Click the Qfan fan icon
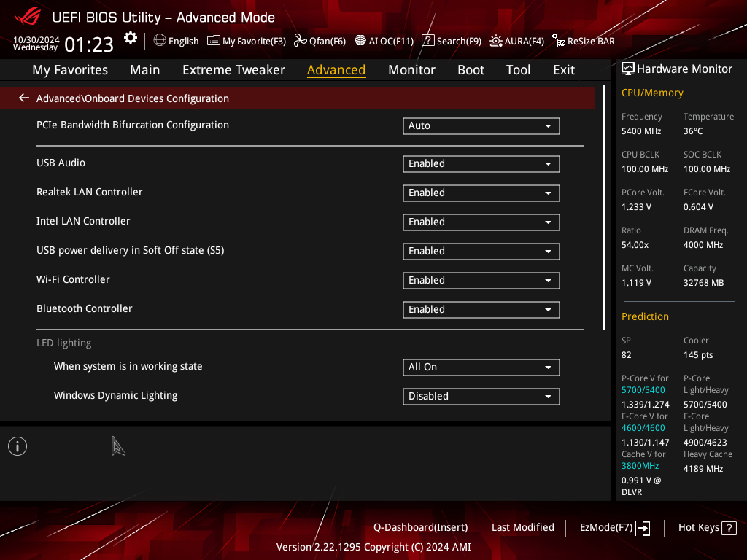Image resolution: width=747 pixels, height=560 pixels. click(x=300, y=41)
